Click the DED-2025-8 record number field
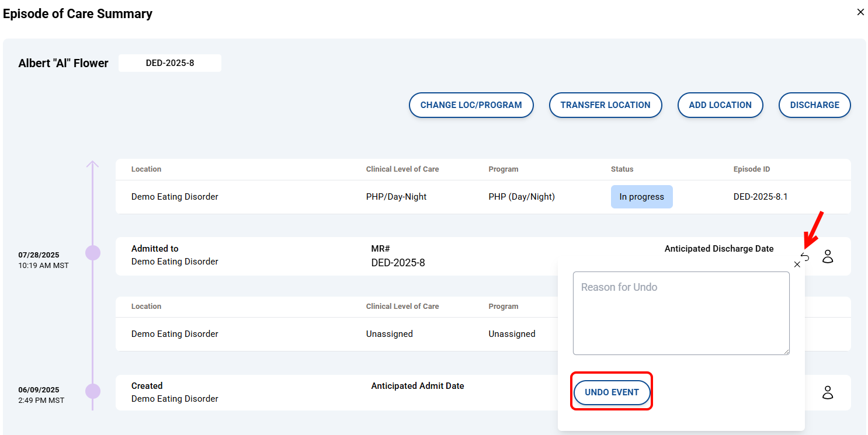The width and height of the screenshot is (868, 435). point(170,63)
